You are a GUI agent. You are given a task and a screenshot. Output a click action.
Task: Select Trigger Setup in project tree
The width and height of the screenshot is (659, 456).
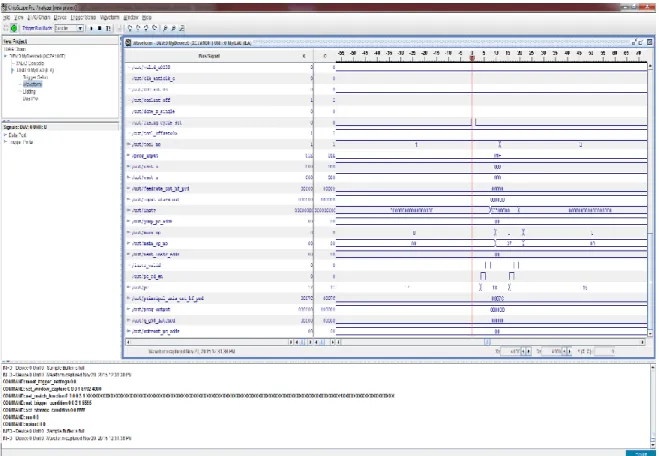(35, 77)
